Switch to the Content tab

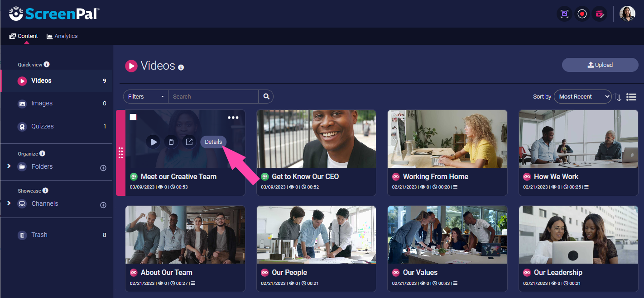coord(24,36)
